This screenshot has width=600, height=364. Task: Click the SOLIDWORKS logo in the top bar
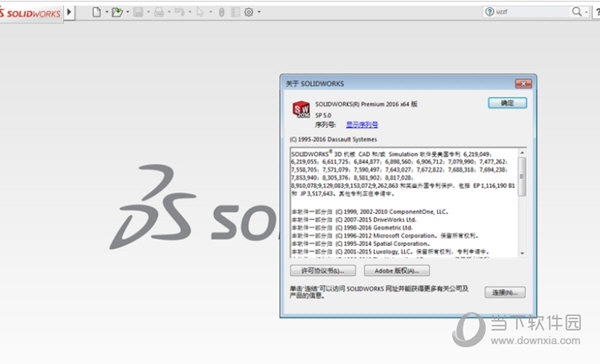pos(31,13)
